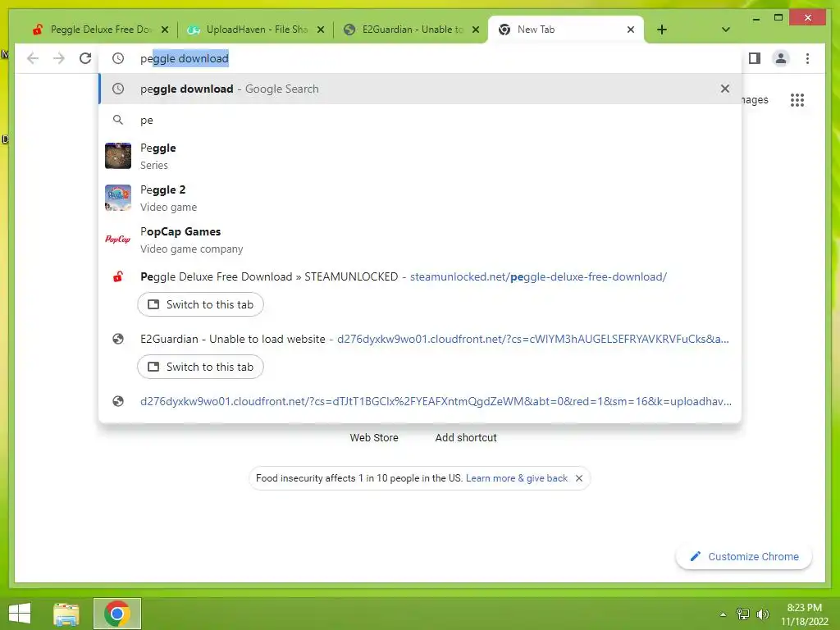This screenshot has width=840, height=630.
Task: Expand the tab search dropdown arrow
Action: [x=725, y=30]
